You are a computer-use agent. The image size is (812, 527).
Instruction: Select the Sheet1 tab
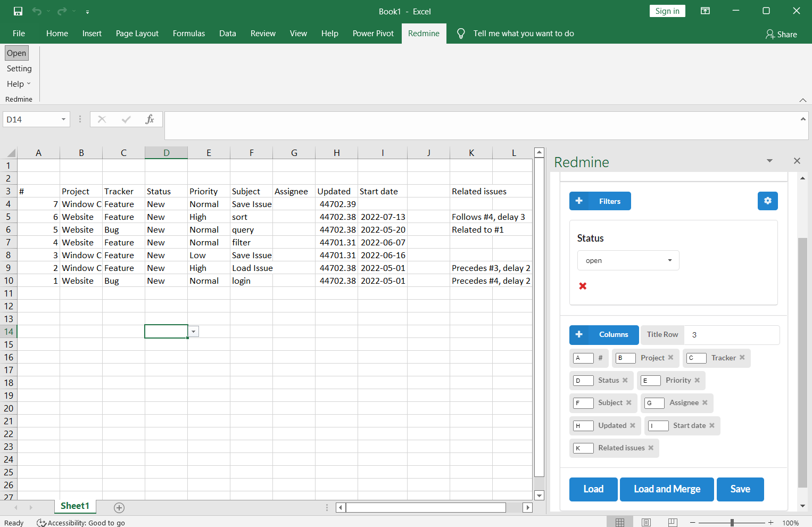[74, 506]
